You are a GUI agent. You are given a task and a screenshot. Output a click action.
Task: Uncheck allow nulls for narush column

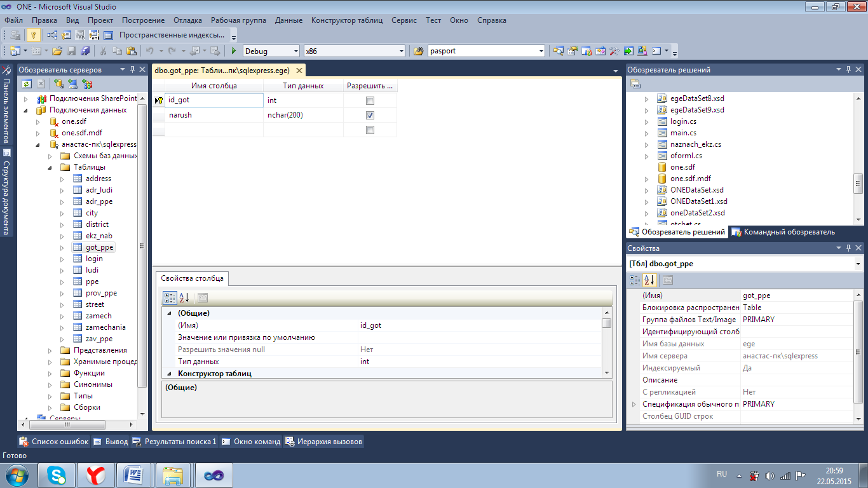click(370, 116)
